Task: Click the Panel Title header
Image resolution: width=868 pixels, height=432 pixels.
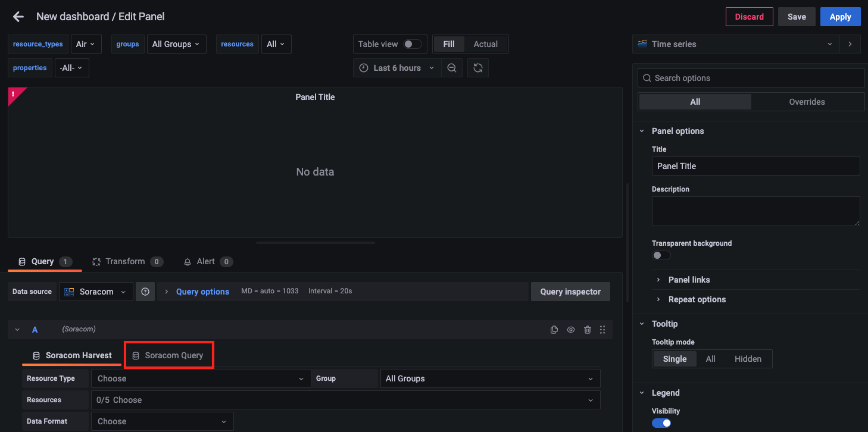Action: tap(315, 97)
